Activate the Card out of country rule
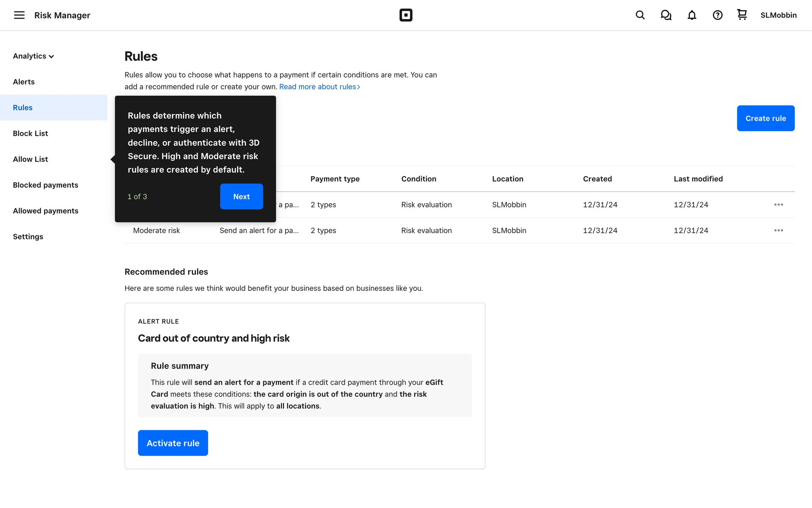812x508 pixels. pos(173,443)
